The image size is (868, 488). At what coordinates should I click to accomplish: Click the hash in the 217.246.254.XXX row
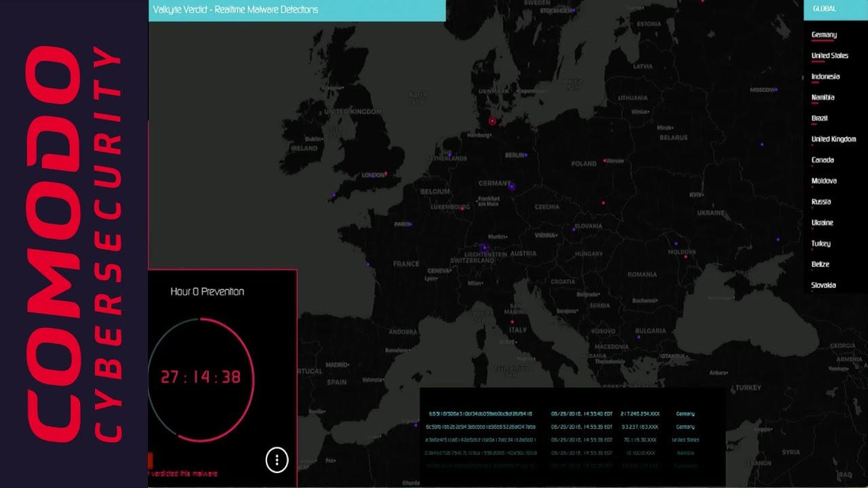tap(480, 413)
